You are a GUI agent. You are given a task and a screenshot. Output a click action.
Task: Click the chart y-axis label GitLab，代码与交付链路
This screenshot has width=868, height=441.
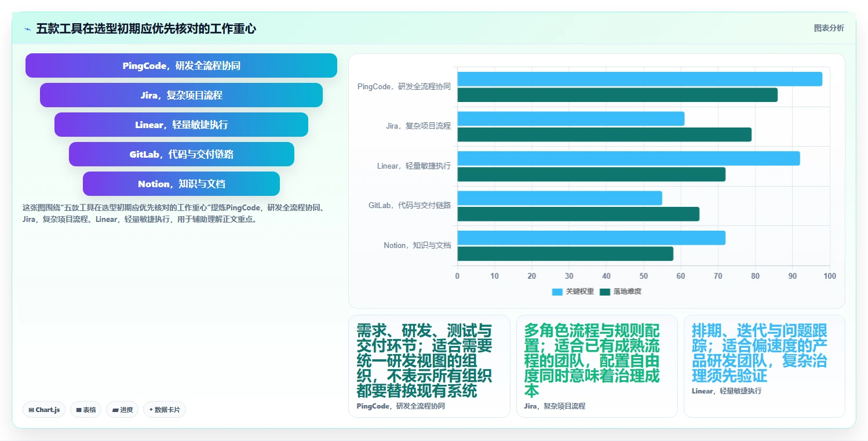point(410,205)
